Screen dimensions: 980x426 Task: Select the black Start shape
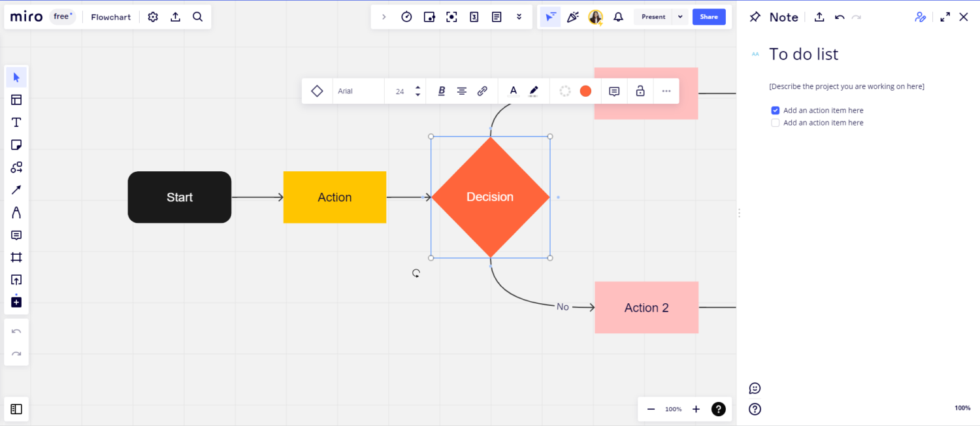(x=180, y=197)
